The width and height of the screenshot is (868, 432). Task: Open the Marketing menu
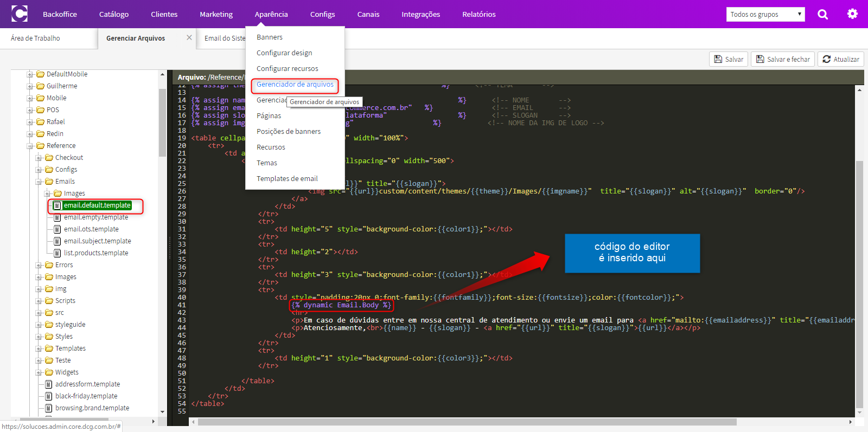tap(216, 14)
